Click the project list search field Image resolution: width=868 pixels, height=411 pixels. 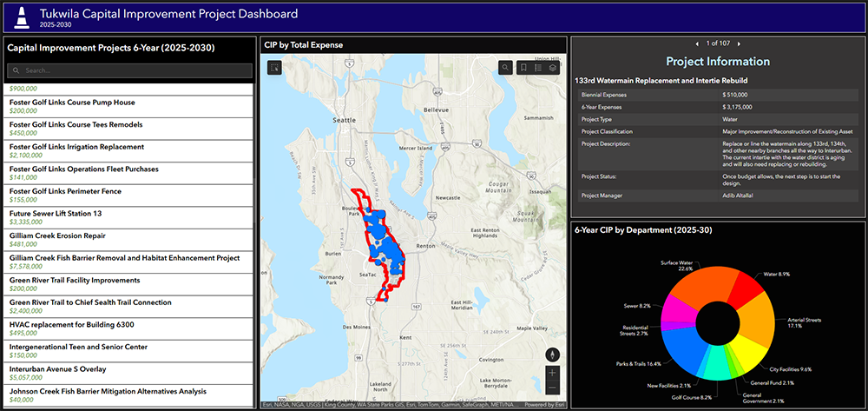pyautogui.click(x=130, y=70)
